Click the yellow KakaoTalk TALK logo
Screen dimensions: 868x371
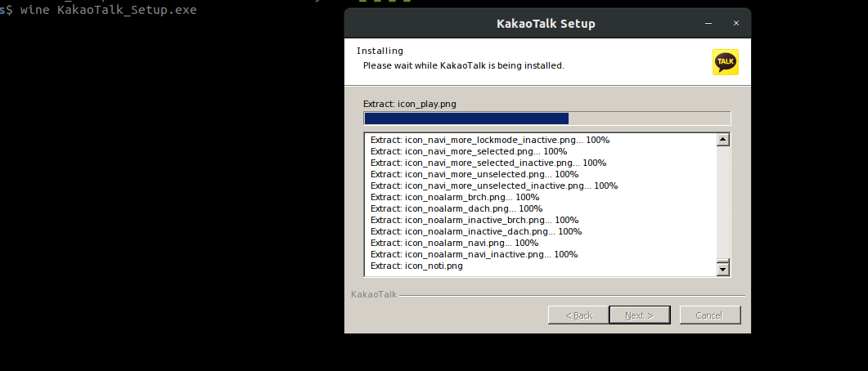(x=726, y=62)
